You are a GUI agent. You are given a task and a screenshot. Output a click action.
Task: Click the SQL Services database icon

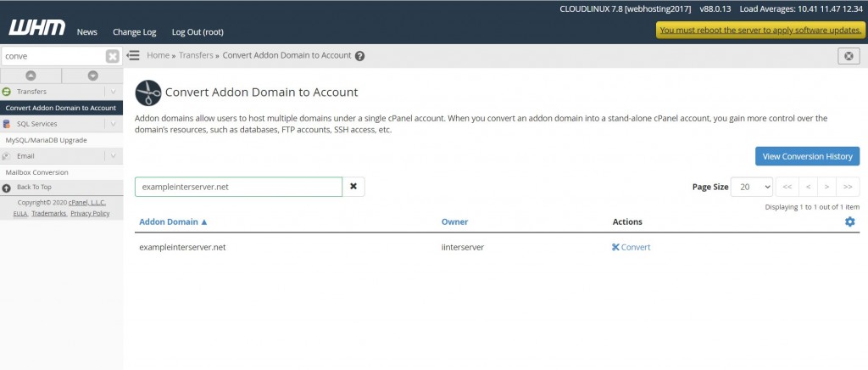6,124
